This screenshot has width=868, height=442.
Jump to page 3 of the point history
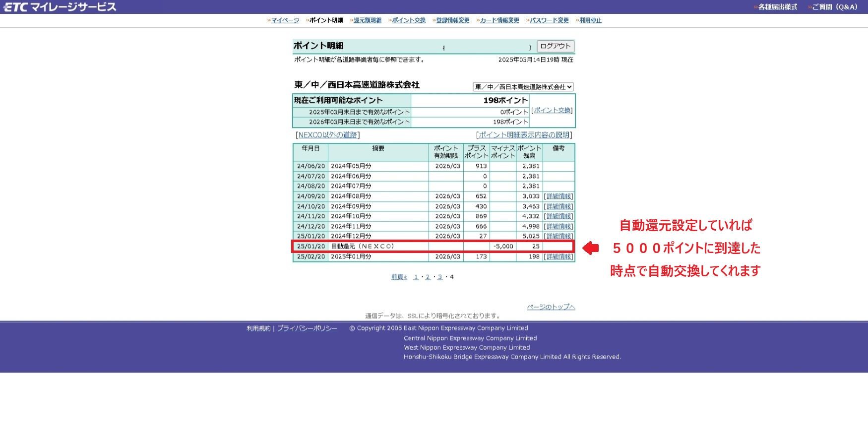tap(439, 277)
